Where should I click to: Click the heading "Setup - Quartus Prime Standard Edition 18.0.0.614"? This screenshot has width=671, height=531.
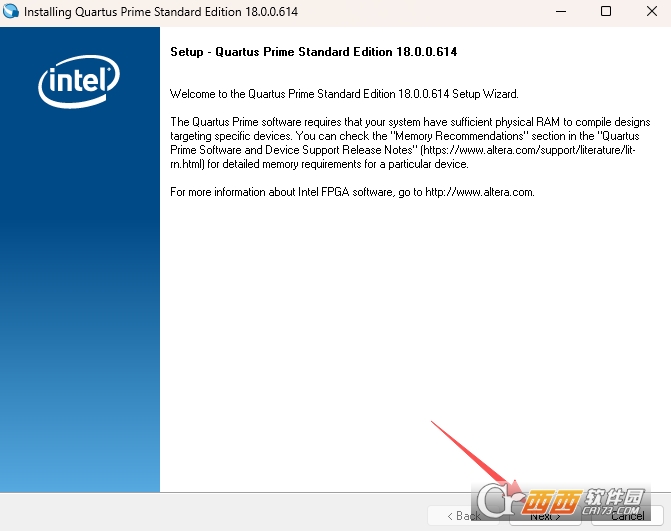click(314, 52)
